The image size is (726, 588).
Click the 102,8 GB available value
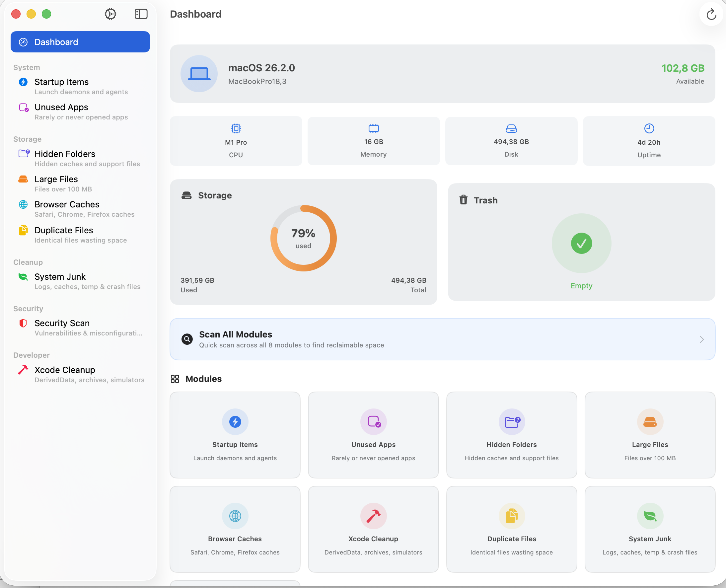[683, 68]
